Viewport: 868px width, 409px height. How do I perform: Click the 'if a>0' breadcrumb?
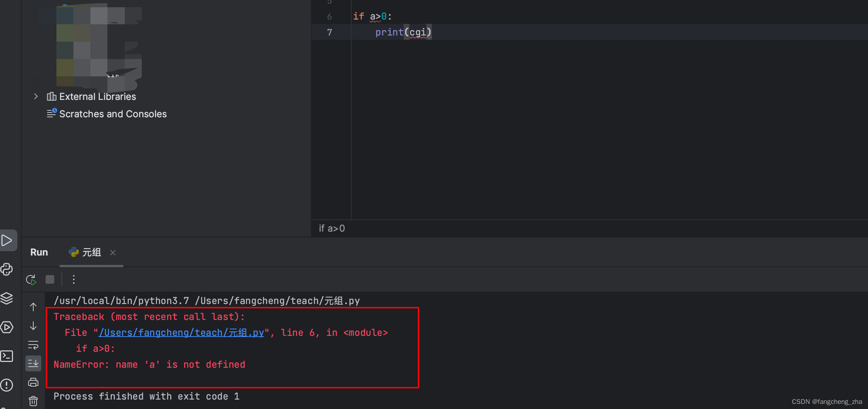(x=332, y=228)
